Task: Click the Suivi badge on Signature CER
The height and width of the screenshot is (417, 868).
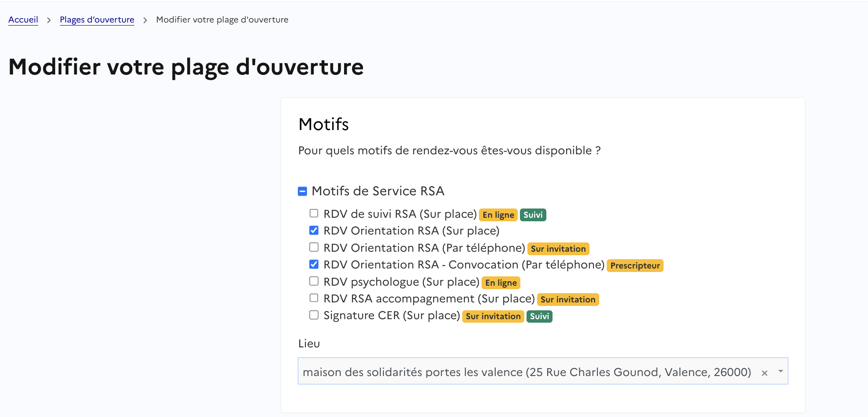Action: tap(539, 316)
